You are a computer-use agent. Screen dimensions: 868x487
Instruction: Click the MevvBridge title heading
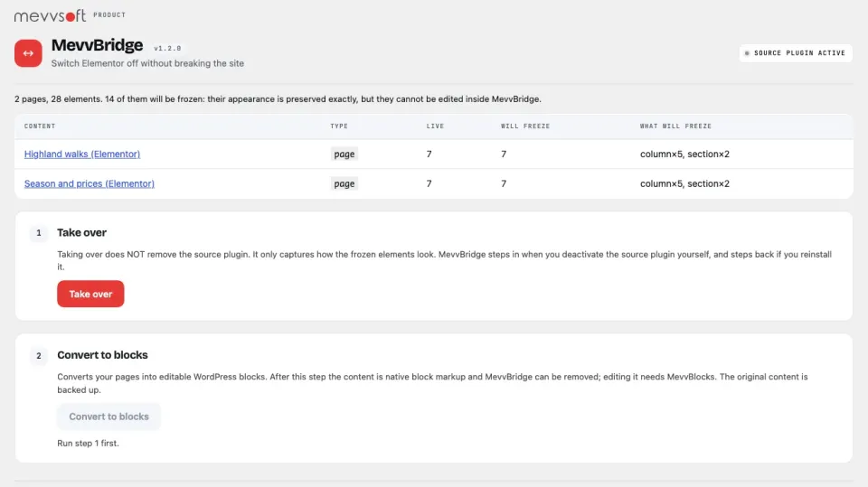(97, 45)
